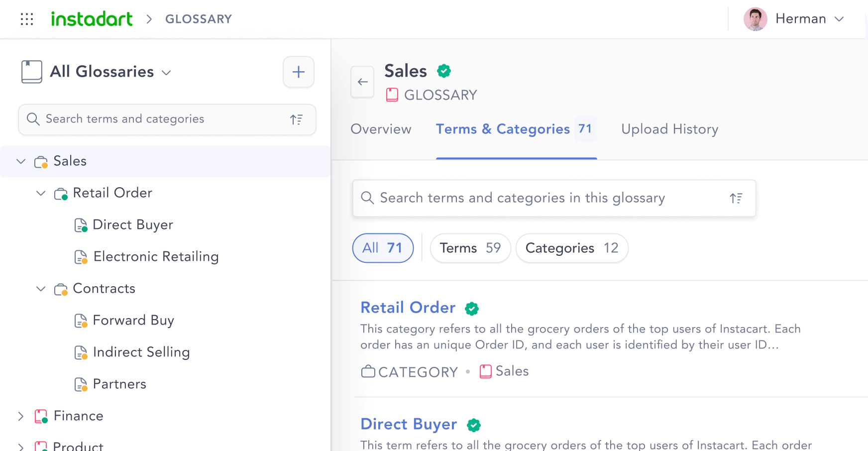The width and height of the screenshot is (868, 451).
Task: Collapse the Contracts category
Action: [41, 289]
